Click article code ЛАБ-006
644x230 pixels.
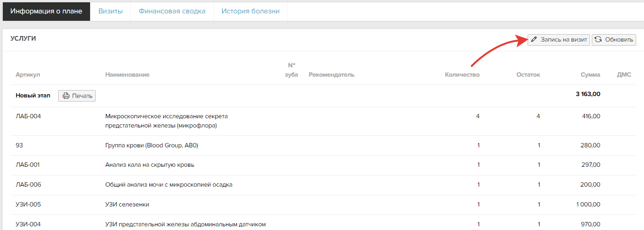point(28,185)
